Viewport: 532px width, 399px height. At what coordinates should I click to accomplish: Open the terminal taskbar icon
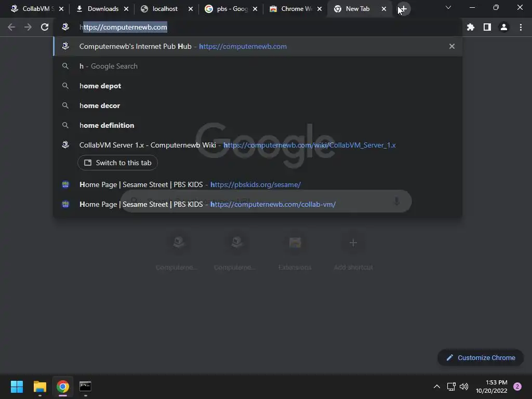(85, 387)
